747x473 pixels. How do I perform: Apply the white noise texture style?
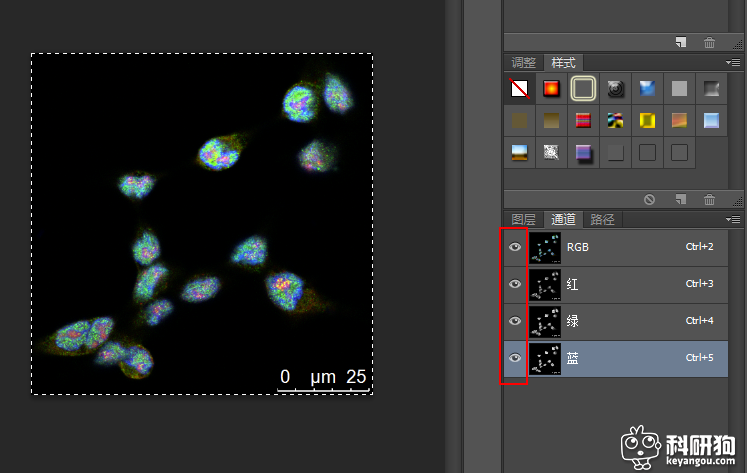[x=551, y=152]
